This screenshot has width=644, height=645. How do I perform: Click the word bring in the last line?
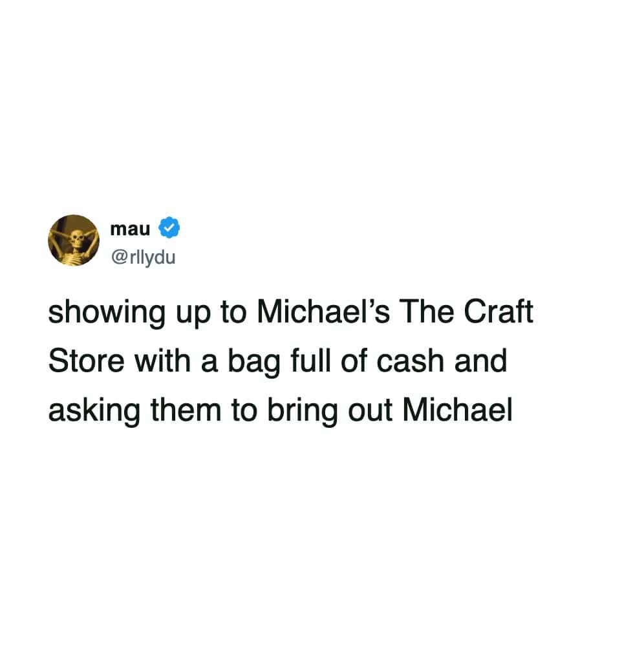(x=303, y=411)
